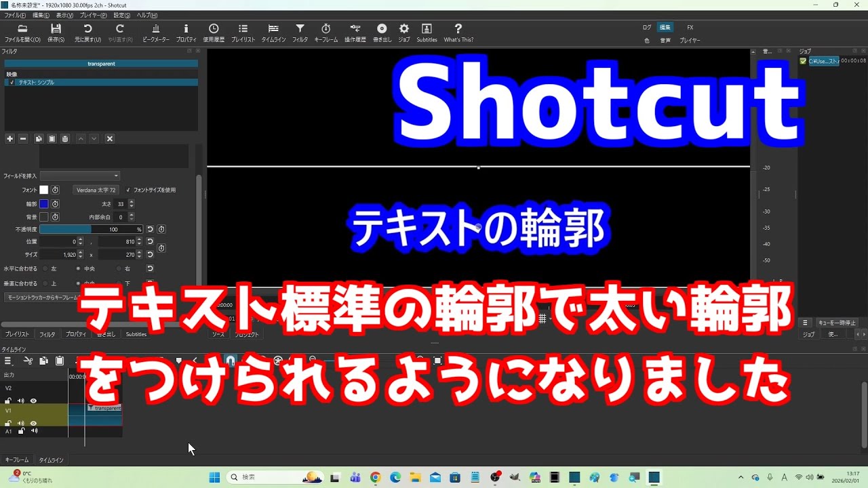Toggle the V2 track lock icon

tap(8, 401)
